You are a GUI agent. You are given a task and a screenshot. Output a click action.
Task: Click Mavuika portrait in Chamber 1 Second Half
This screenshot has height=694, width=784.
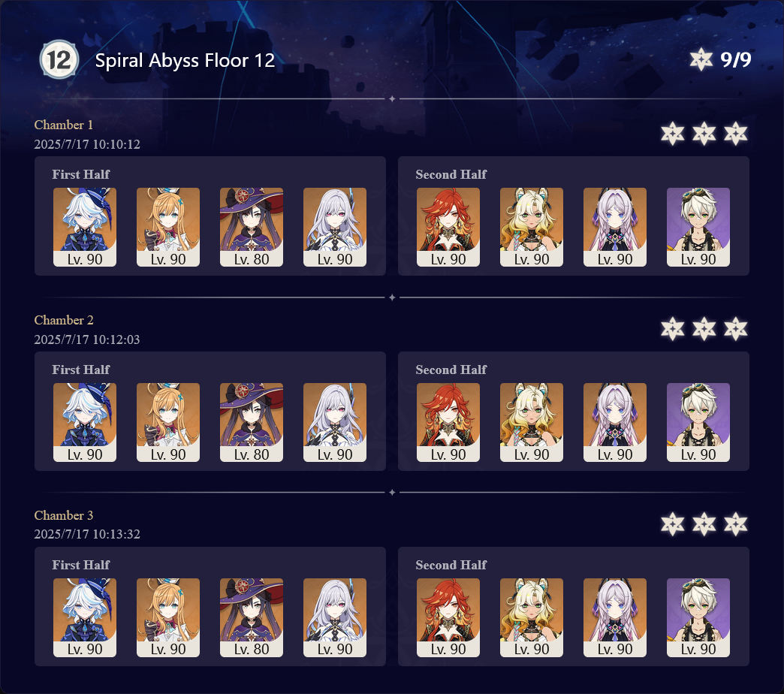(x=448, y=227)
